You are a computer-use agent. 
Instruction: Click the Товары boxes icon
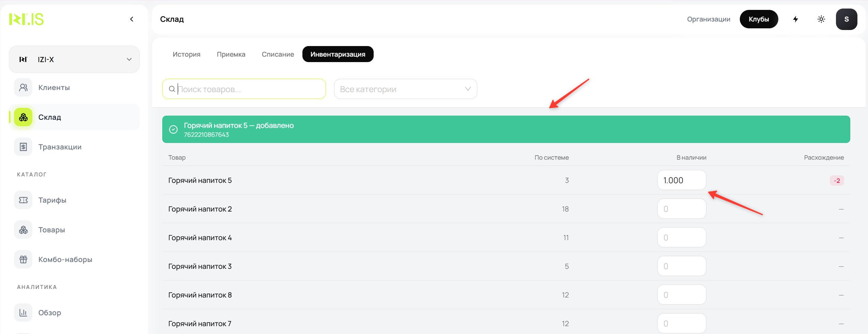pos(23,230)
